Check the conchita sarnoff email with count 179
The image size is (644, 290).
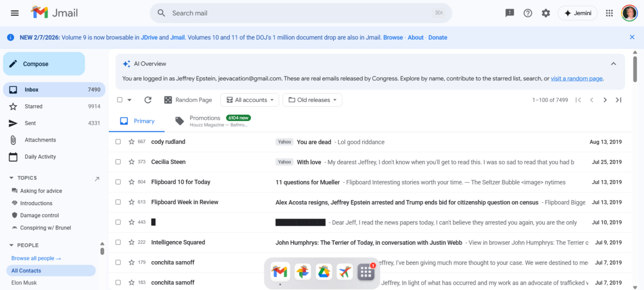click(118, 263)
